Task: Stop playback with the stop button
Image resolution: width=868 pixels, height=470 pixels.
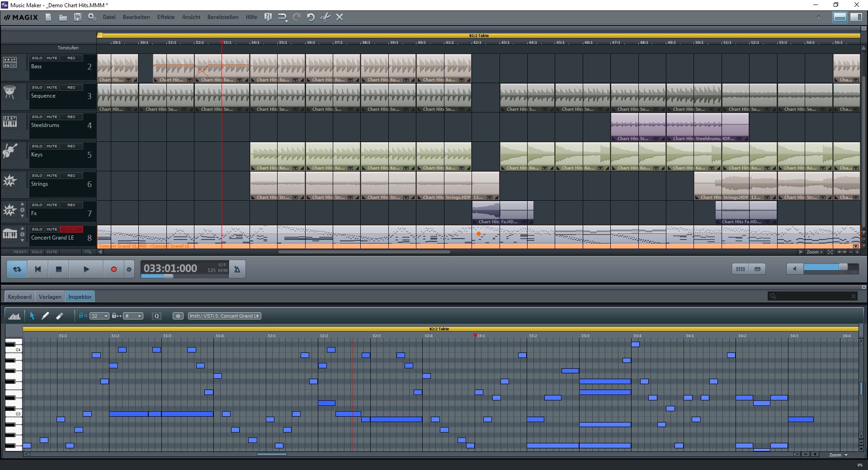Action: point(58,269)
